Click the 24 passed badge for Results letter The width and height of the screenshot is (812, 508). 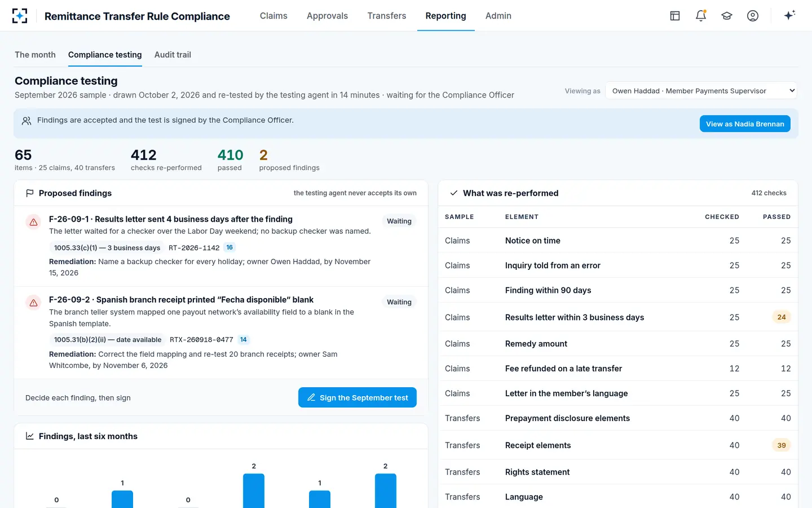pos(782,317)
